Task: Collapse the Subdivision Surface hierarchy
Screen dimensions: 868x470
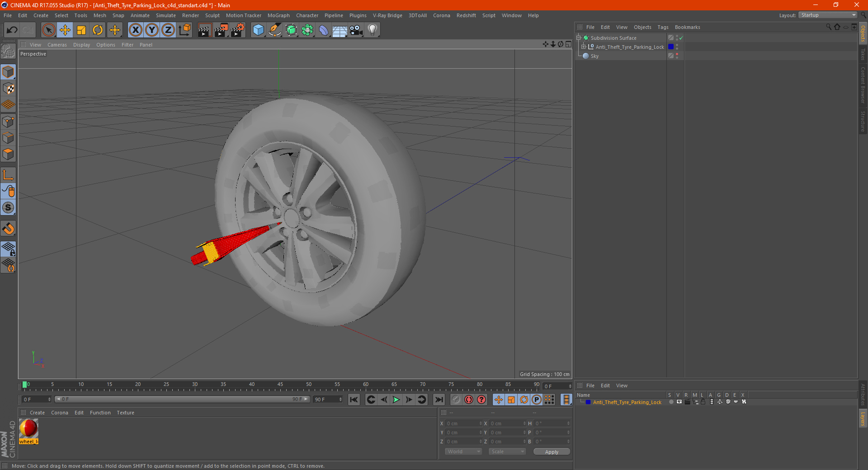Action: [578, 38]
